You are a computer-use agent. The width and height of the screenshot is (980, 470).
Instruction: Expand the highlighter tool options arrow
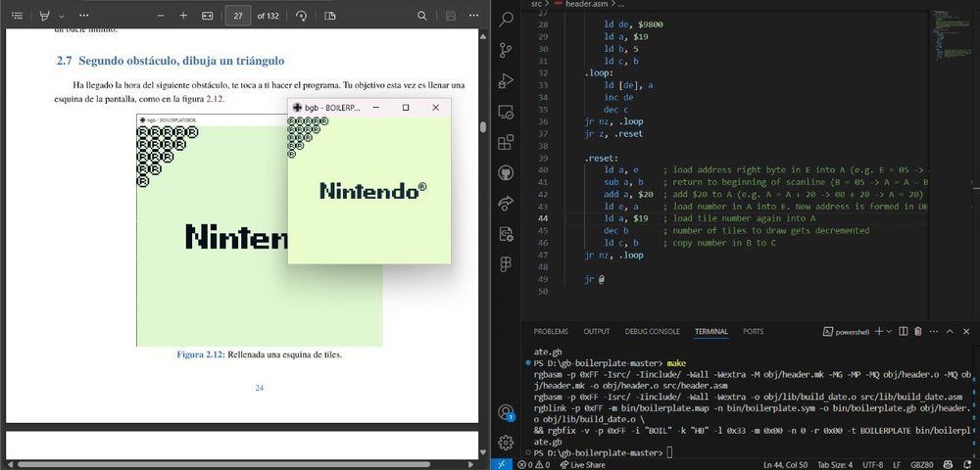pos(61,16)
